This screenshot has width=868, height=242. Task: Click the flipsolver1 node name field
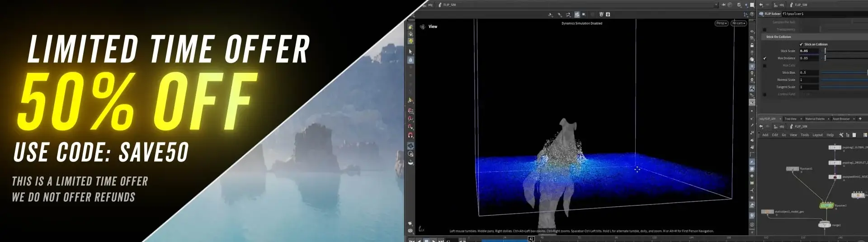click(825, 14)
